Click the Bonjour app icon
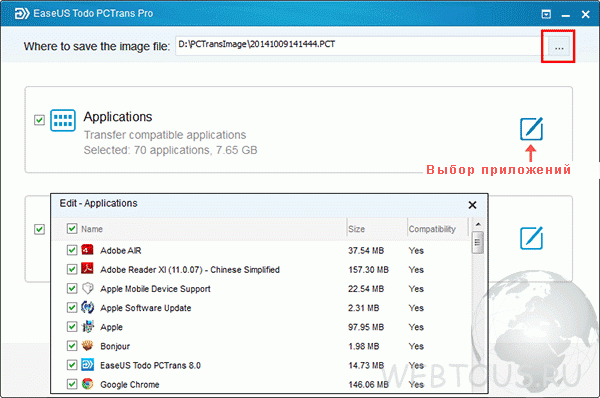Screen dimensions: 600x398 point(87,346)
